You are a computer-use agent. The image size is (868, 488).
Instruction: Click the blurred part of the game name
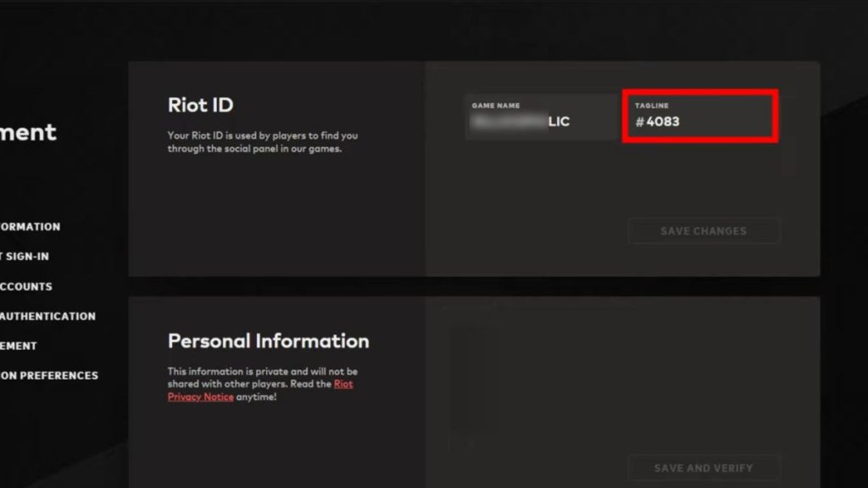pos(509,122)
